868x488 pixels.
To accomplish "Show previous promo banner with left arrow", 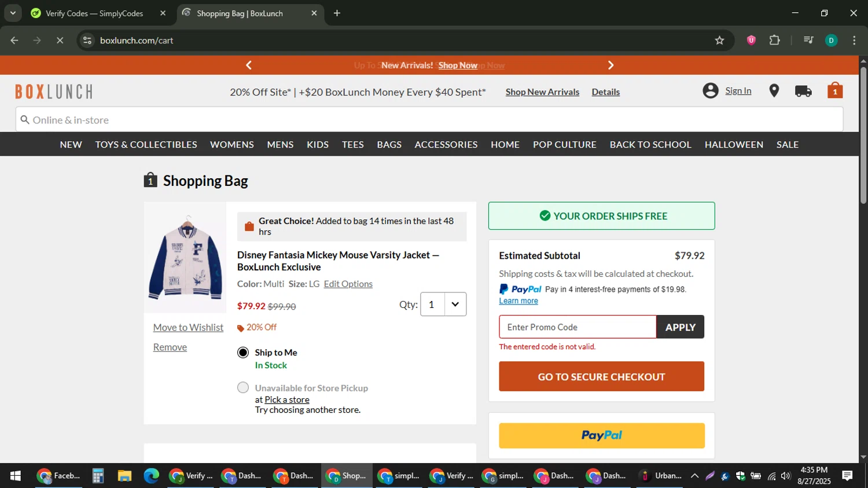I will pyautogui.click(x=249, y=65).
